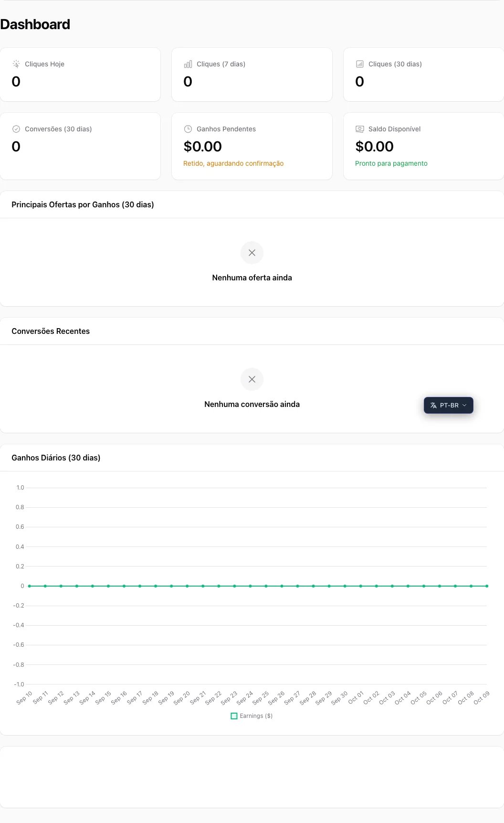This screenshot has height=823, width=504.
Task: Click the Sep 10 data point on chart
Action: click(x=30, y=586)
